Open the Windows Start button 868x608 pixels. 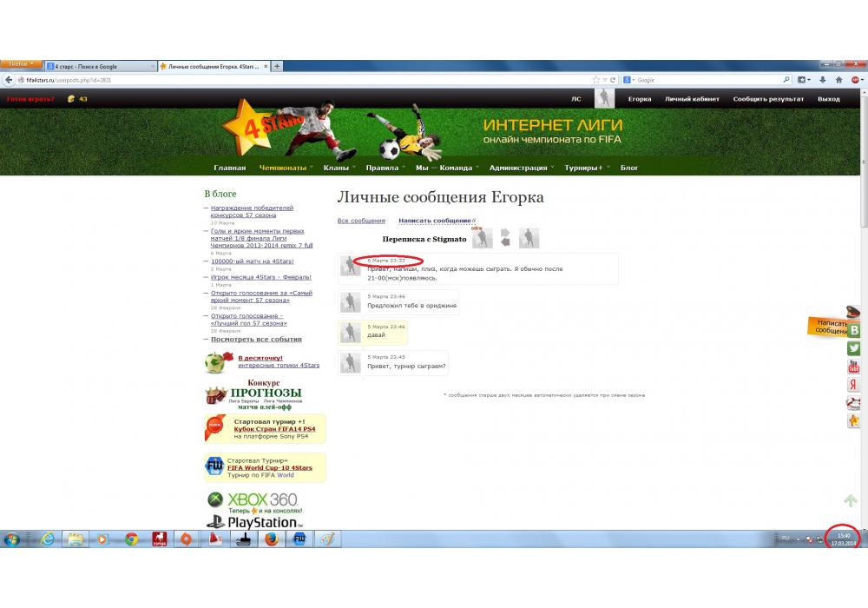[x=11, y=539]
